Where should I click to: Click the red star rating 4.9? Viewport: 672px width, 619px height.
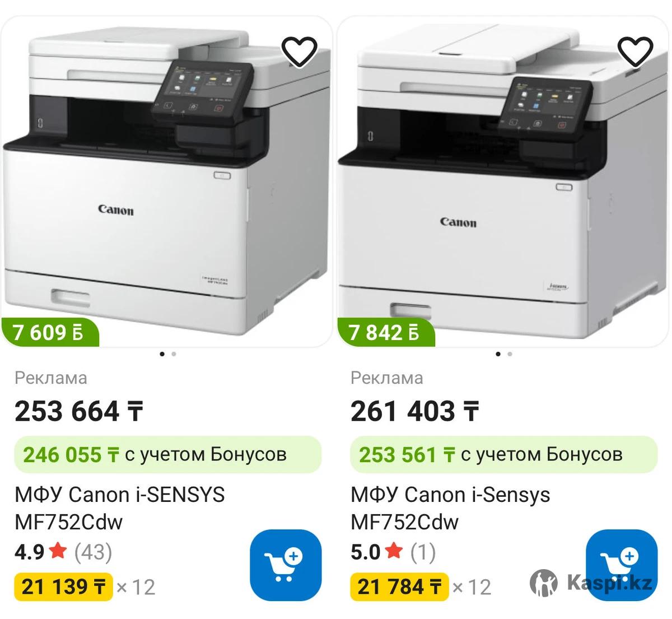58,552
